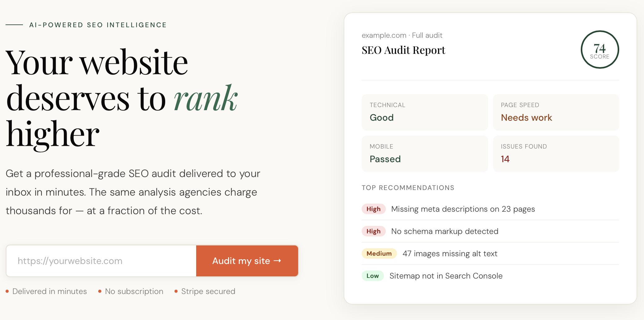The width and height of the screenshot is (644, 320).
Task: Click the Issues Found 14 card
Action: pyautogui.click(x=556, y=154)
